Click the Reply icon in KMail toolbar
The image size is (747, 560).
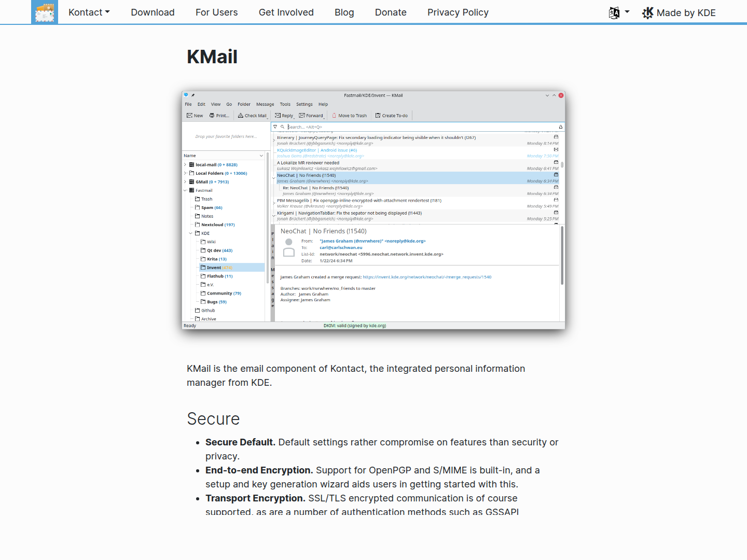278,116
